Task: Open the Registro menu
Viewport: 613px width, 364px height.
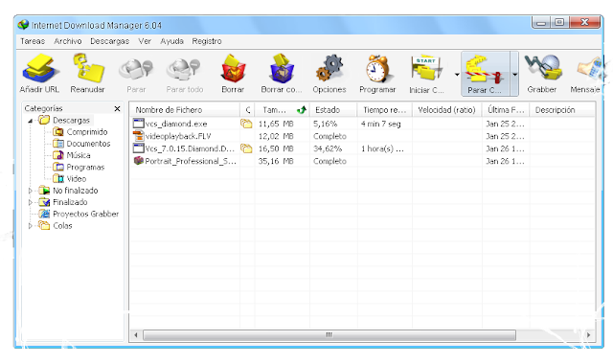Action: point(207,41)
